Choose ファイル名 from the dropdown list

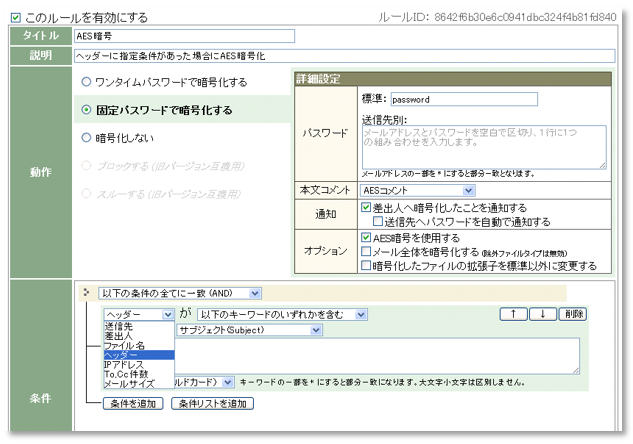pos(139,345)
